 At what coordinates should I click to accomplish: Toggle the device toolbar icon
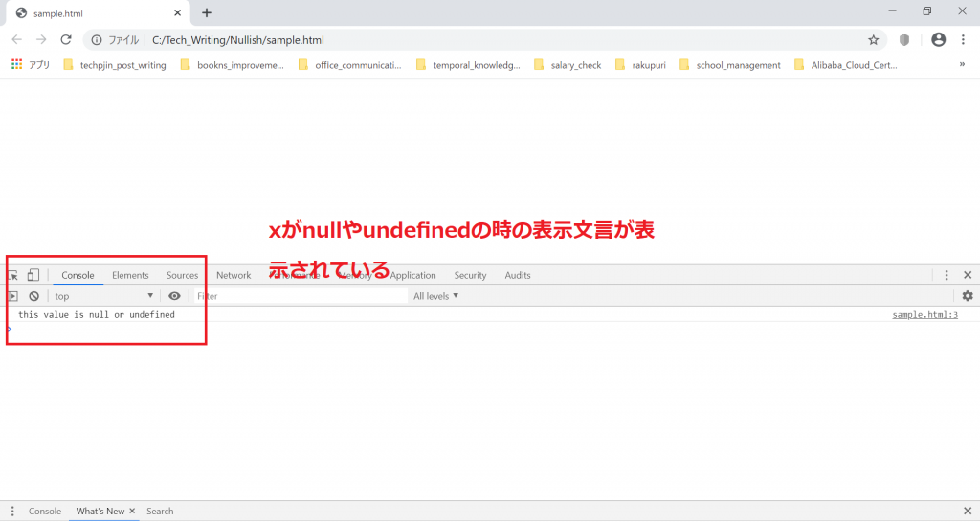pyautogui.click(x=33, y=275)
